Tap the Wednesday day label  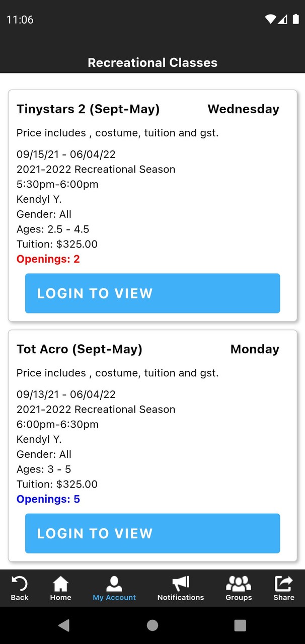click(243, 109)
